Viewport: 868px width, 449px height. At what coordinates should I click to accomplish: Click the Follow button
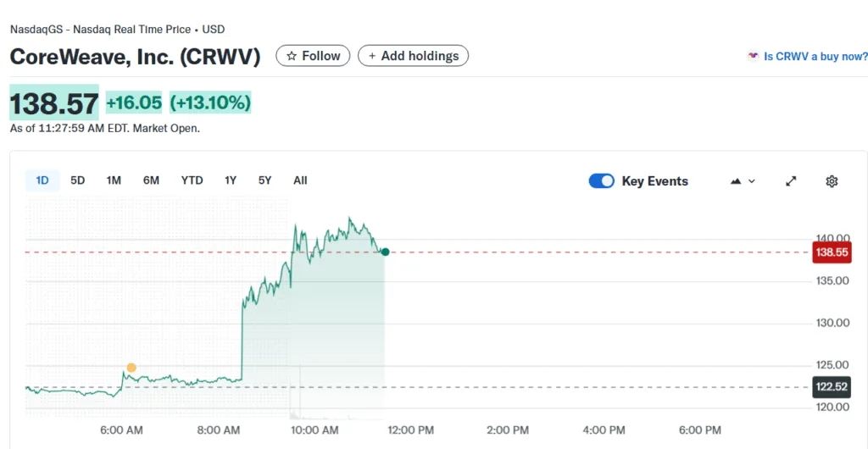click(x=313, y=56)
